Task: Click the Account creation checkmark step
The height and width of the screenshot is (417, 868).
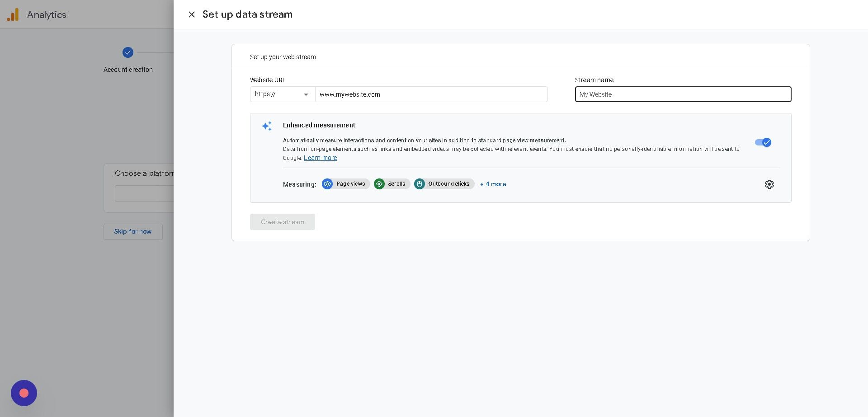Action: (x=128, y=52)
